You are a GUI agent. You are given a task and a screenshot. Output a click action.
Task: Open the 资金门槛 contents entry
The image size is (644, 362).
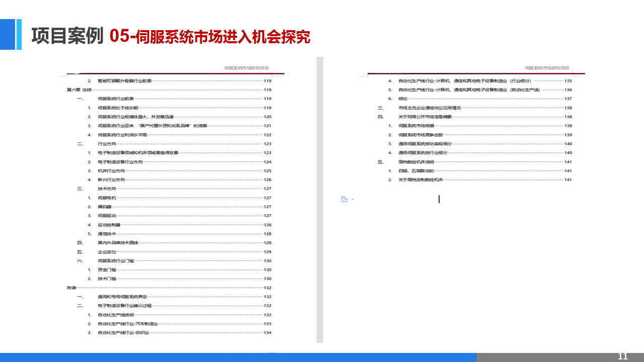tap(107, 270)
